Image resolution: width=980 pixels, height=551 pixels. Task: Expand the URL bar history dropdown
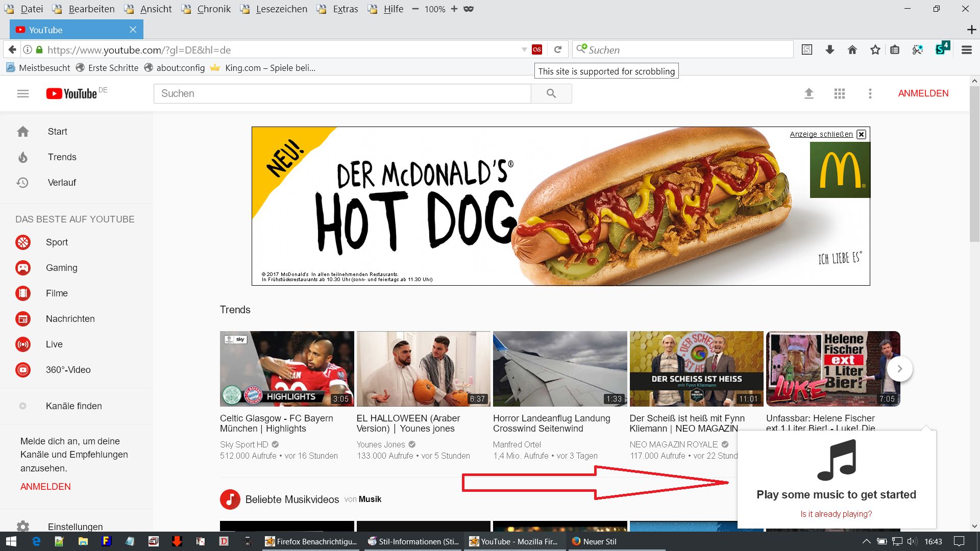pos(524,49)
